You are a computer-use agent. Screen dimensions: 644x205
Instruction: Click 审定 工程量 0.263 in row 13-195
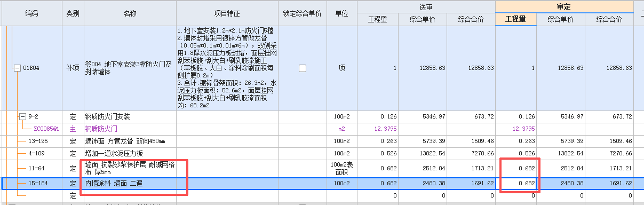point(516,141)
